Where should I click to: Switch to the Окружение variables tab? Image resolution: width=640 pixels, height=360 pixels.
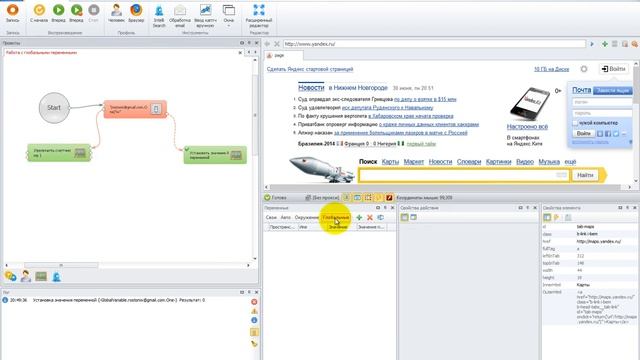pos(307,218)
